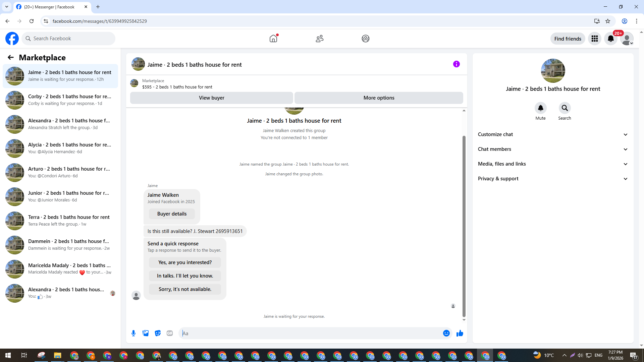Send quick reply 'Sorry, it's not available.'

(x=185, y=289)
